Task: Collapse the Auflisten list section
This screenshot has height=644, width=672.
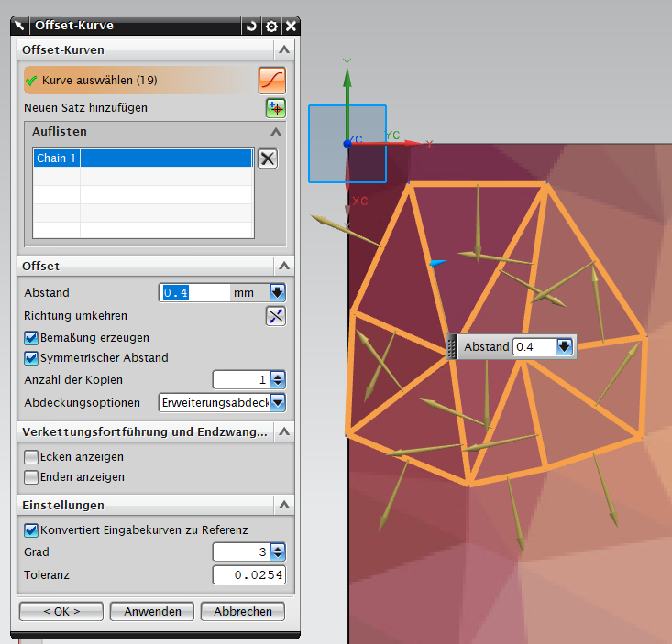Action: pyautogui.click(x=276, y=132)
